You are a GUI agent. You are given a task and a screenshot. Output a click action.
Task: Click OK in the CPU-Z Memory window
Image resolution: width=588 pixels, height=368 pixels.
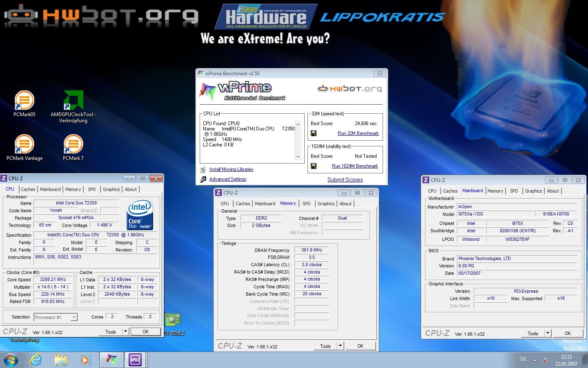point(360,346)
